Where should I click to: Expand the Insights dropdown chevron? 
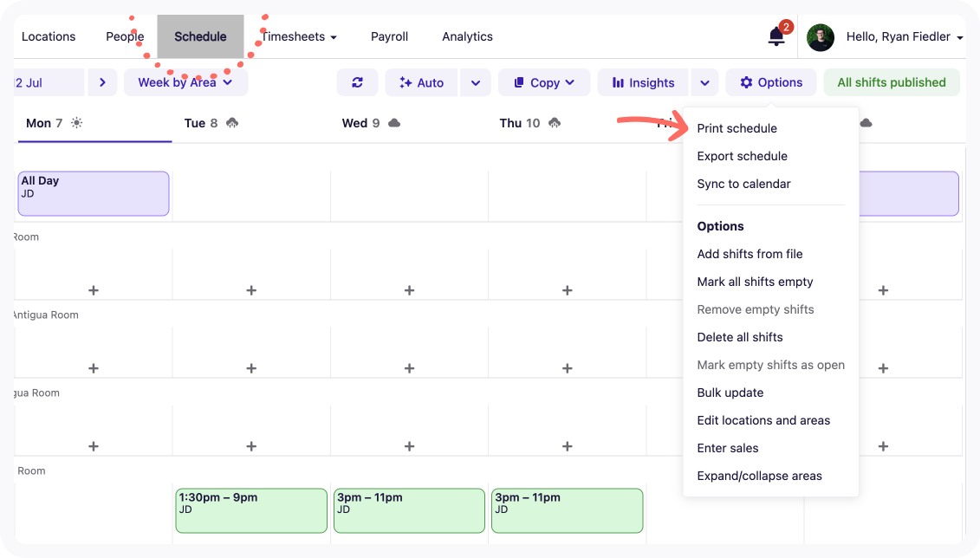[704, 82]
